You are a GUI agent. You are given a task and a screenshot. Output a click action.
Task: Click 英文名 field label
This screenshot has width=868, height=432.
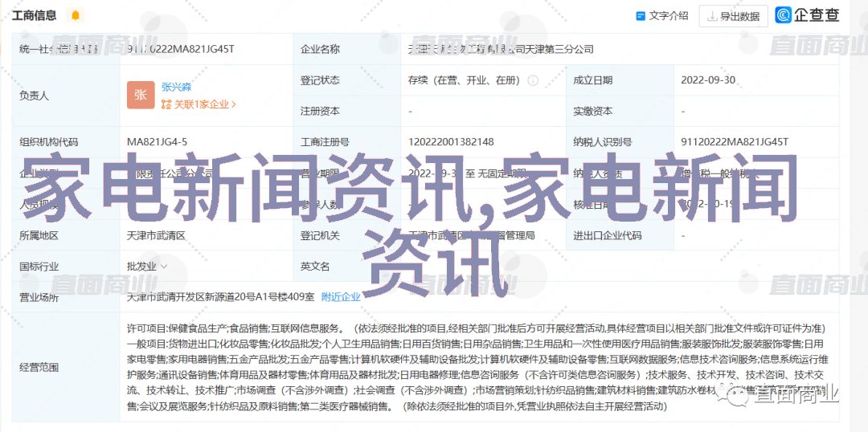tap(315, 266)
